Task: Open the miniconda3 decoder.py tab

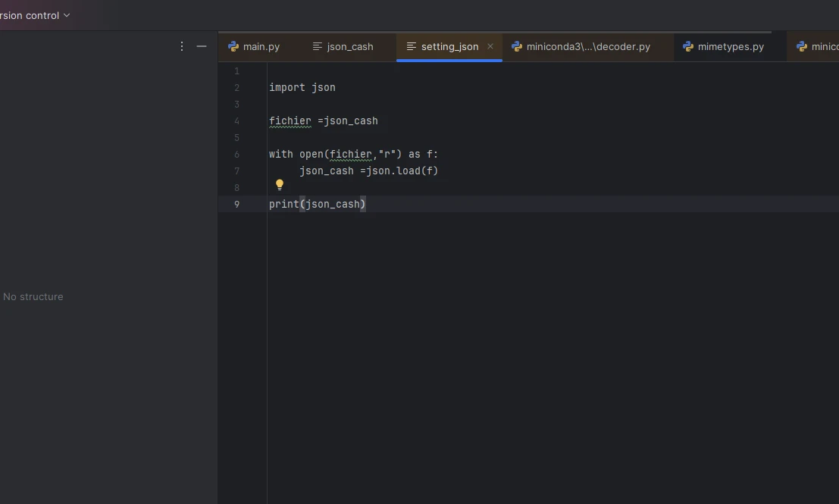Action: coord(588,46)
